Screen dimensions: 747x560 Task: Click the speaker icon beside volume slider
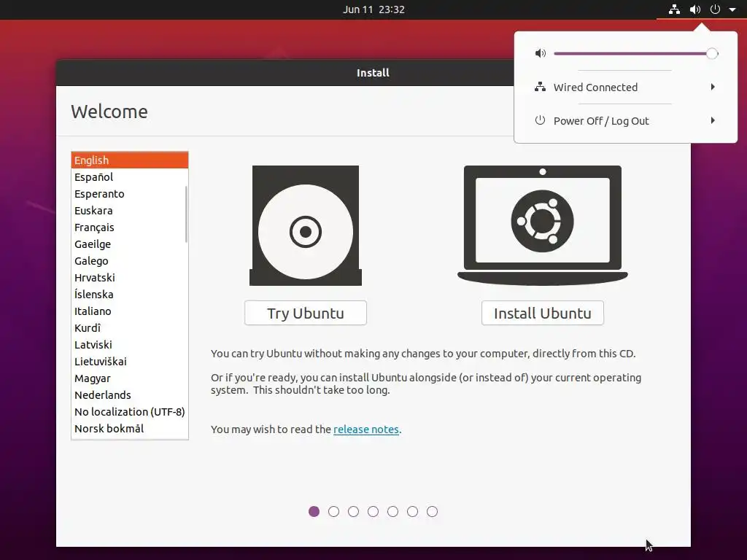point(541,53)
